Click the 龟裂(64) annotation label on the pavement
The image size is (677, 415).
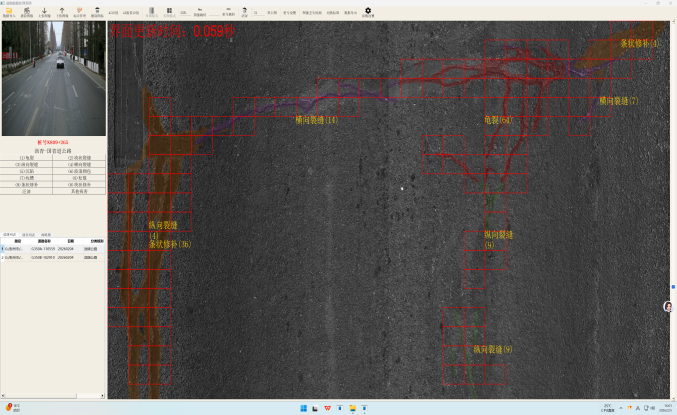tap(497, 120)
